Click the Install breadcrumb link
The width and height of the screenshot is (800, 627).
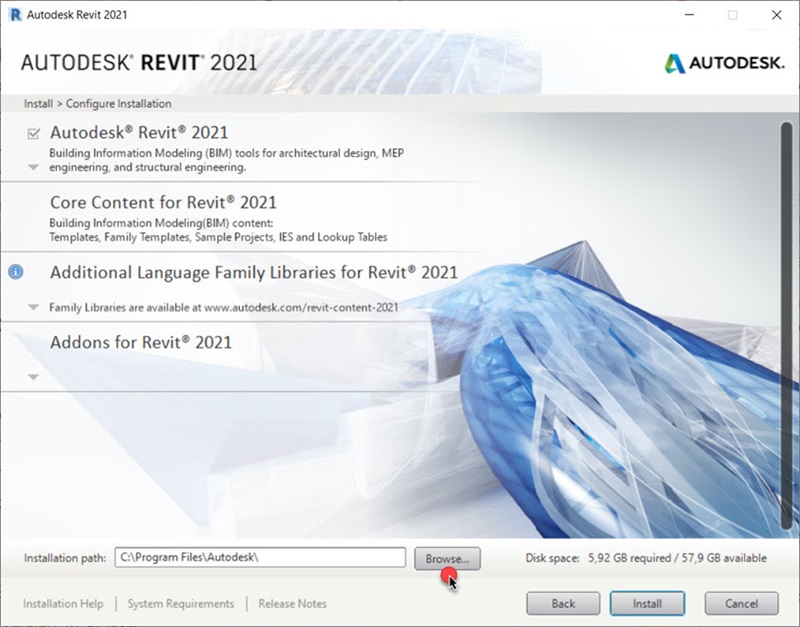(38, 104)
